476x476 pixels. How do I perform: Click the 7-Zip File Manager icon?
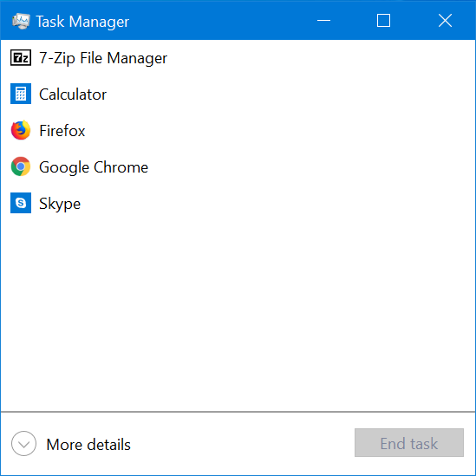click(21, 58)
